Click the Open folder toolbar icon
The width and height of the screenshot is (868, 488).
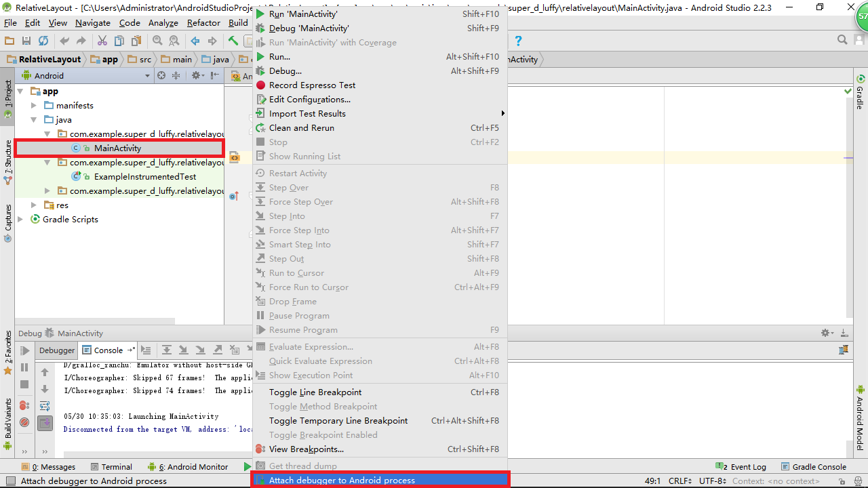tap(9, 41)
